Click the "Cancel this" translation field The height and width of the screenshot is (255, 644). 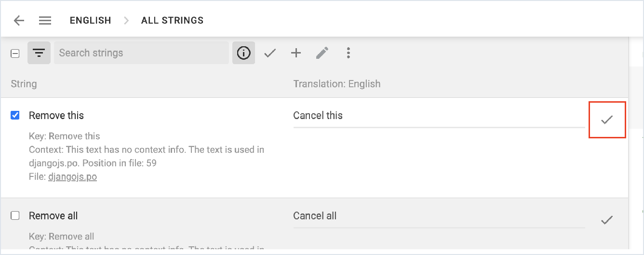[x=438, y=116]
